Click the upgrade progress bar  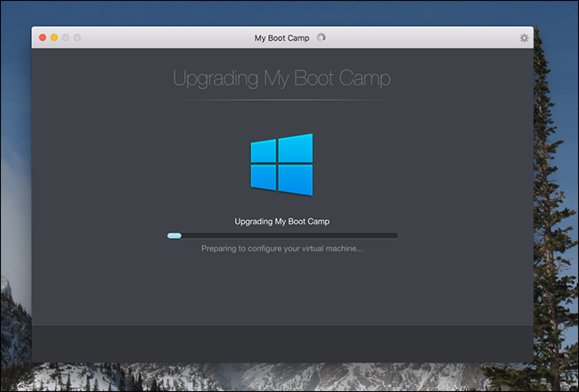click(282, 235)
